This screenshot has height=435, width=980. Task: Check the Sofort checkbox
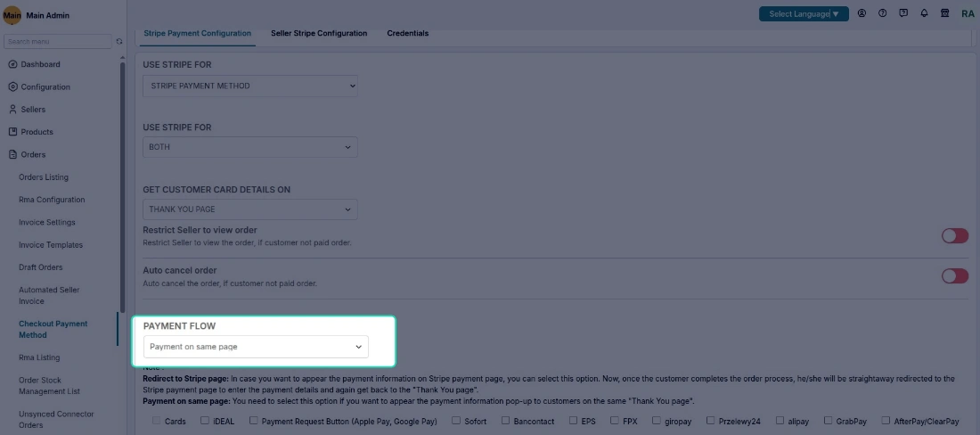(456, 421)
